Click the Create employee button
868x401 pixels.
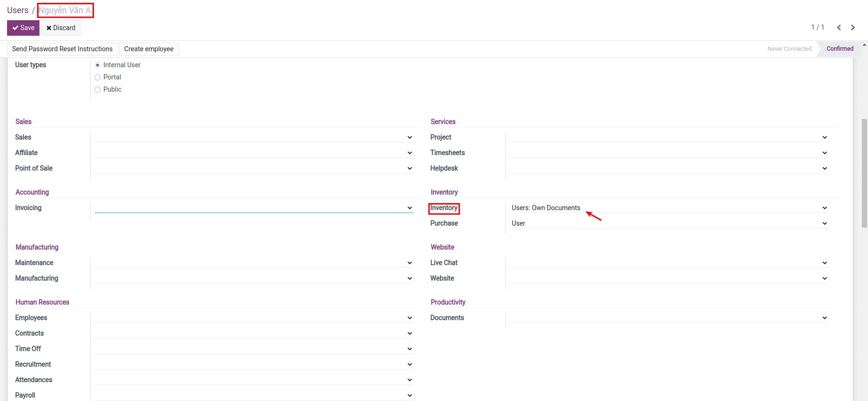click(x=149, y=49)
